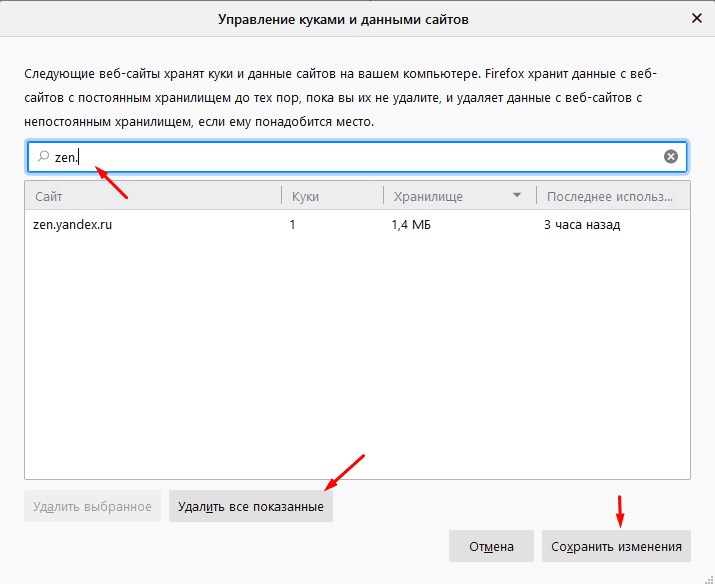
Task: Toggle the sort arrow in Хранилище column
Action: [x=517, y=196]
